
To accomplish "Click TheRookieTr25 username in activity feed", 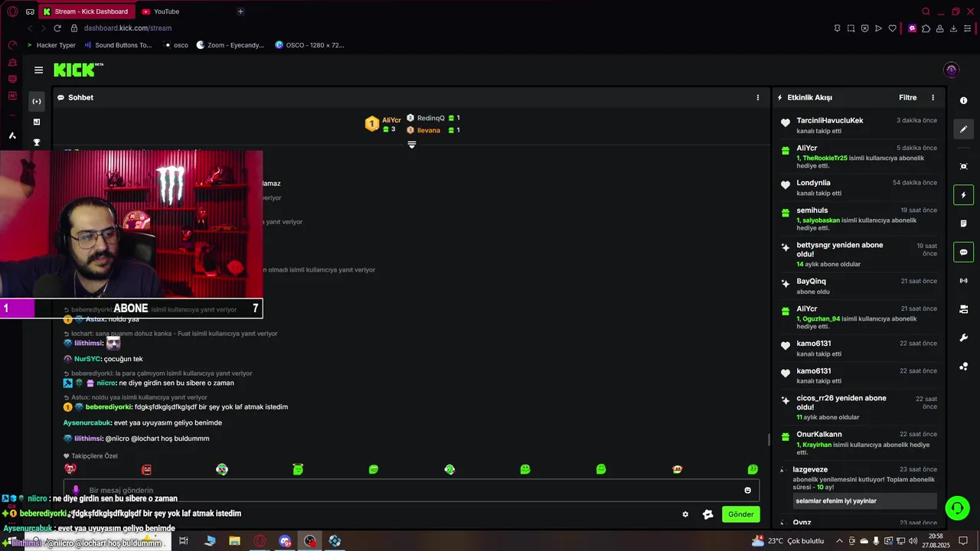I will 825,158.
